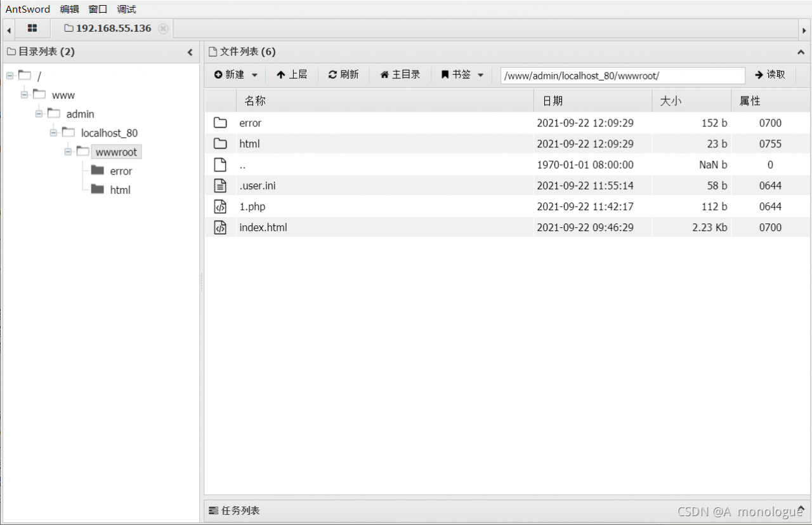The image size is (812, 525).
Task: Click the 1.php code file icon
Action: [x=220, y=207]
